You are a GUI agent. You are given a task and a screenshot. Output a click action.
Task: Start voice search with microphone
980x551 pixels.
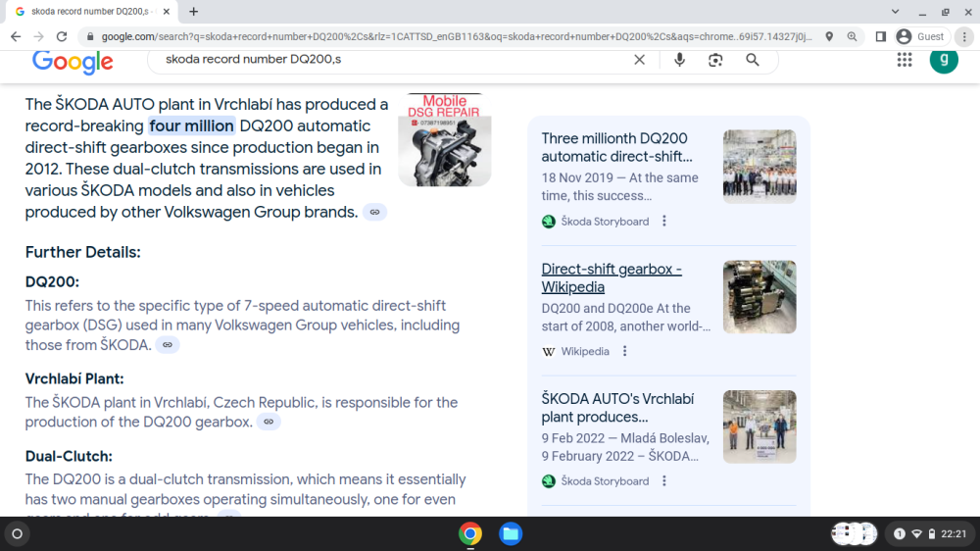click(x=679, y=60)
